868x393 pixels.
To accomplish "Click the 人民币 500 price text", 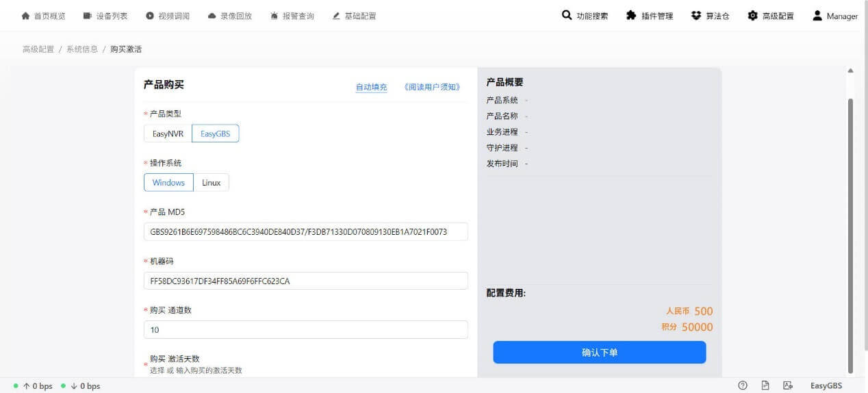I will pyautogui.click(x=689, y=311).
